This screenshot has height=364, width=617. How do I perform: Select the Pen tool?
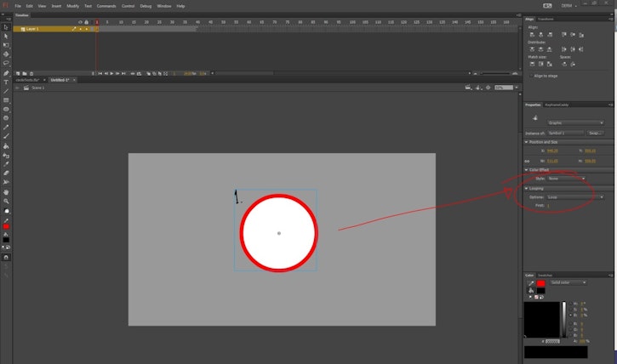[x=6, y=73]
